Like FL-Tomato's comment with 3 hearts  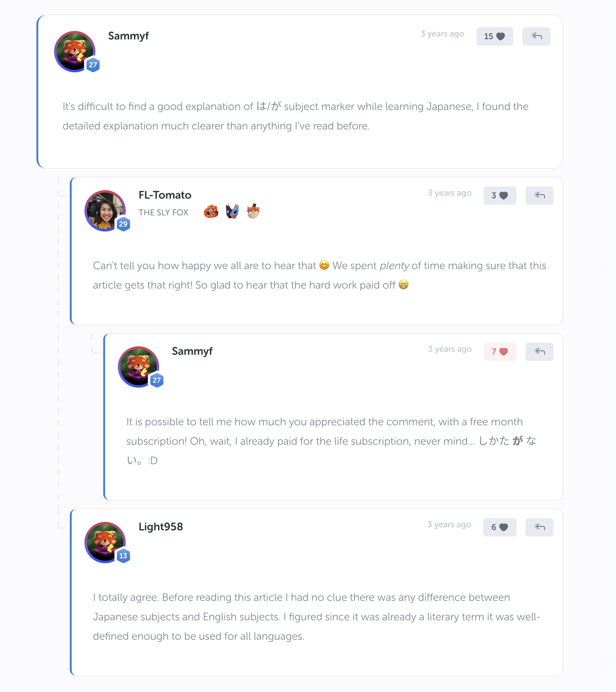500,195
